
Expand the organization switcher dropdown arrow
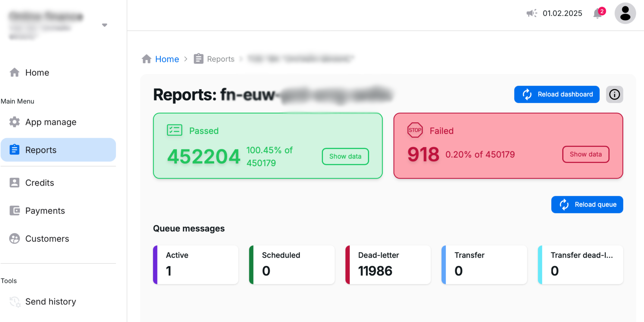tap(105, 25)
